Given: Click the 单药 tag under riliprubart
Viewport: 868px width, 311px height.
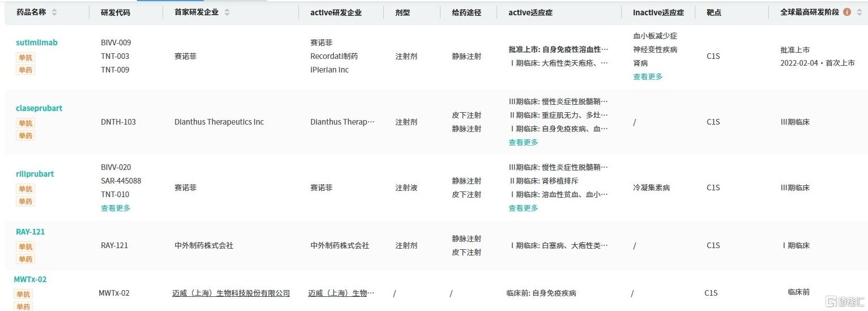Looking at the screenshot, I should pyautogui.click(x=25, y=201).
